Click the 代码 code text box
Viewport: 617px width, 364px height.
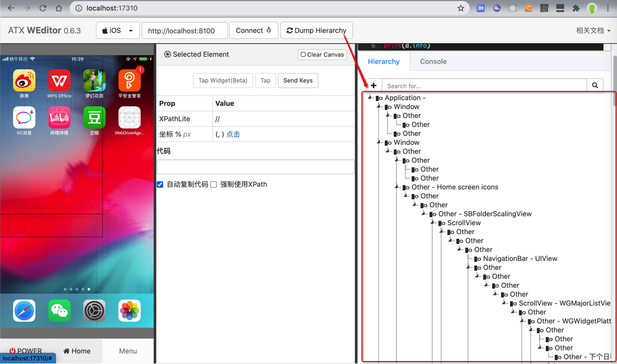click(256, 167)
